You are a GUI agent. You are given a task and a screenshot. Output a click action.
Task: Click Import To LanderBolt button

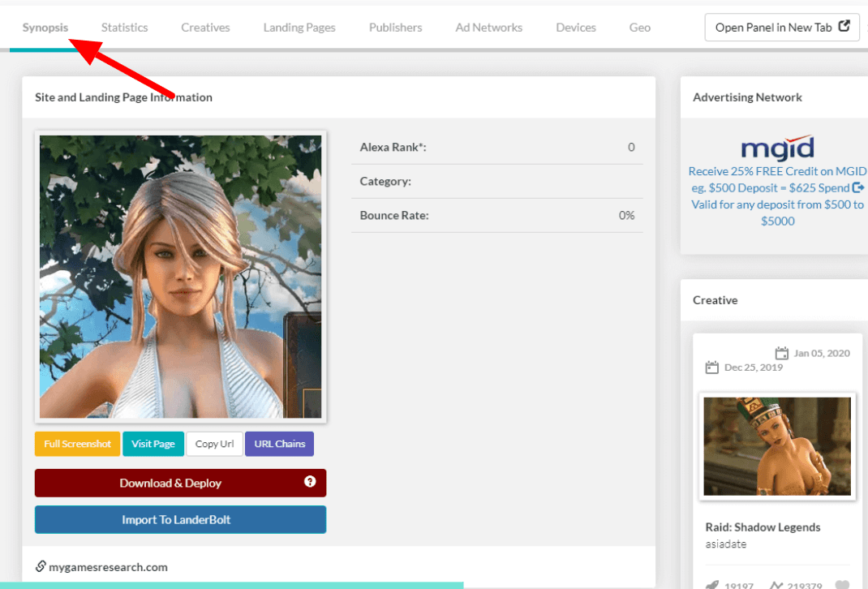tap(180, 519)
